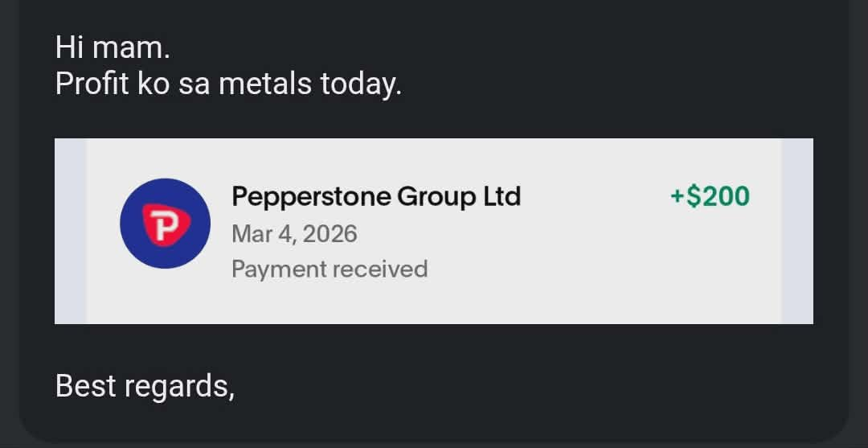The height and width of the screenshot is (448, 868).
Task: Select the Best regards, closing text
Action: (145, 386)
